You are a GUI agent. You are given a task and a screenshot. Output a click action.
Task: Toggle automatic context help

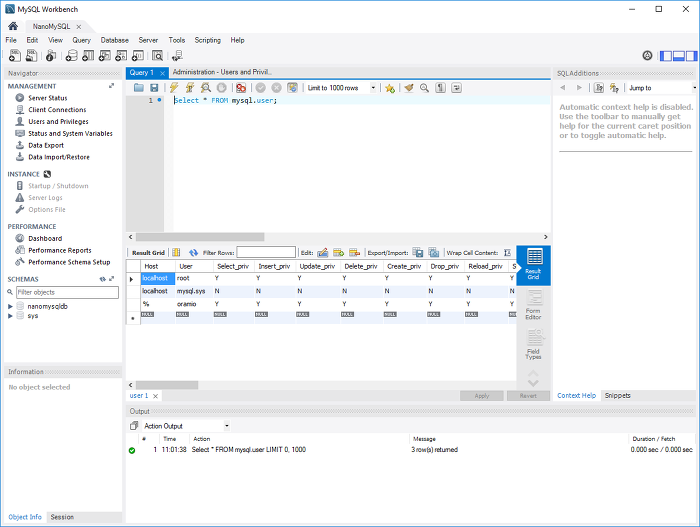coord(615,88)
